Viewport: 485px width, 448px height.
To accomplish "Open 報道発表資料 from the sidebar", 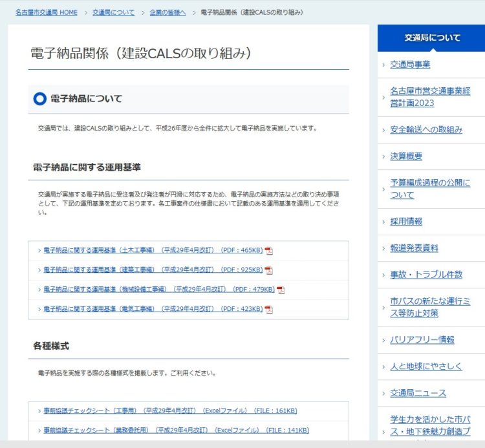I will pyautogui.click(x=414, y=248).
